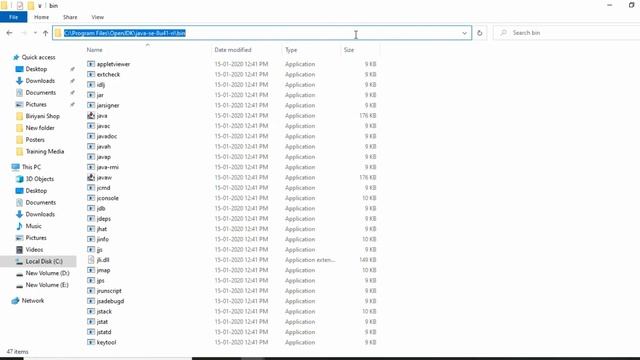Select the keytool file name
Viewport: 640px width, 360px height.
click(107, 342)
